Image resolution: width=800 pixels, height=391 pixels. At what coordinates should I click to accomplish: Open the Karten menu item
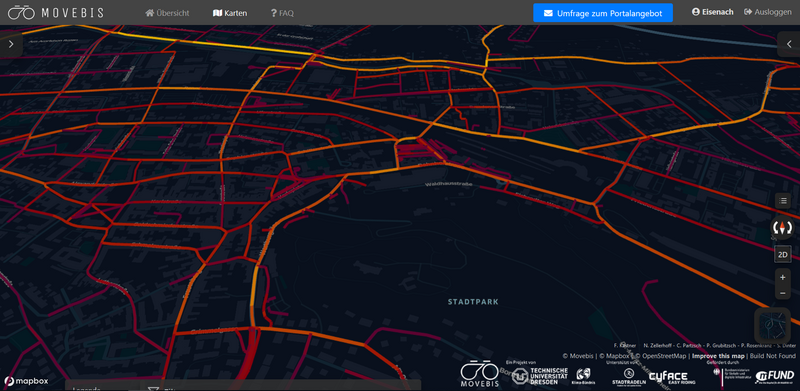click(x=230, y=13)
